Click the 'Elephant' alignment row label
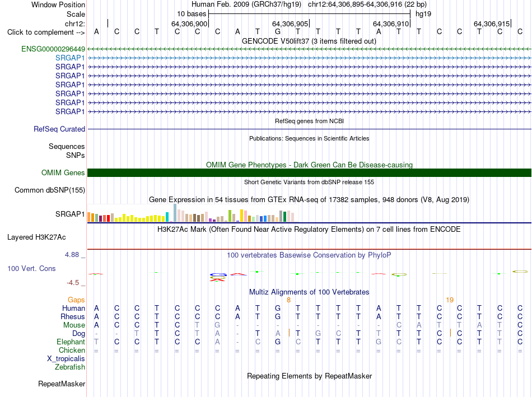Screen dimensions: 532x397 click(x=71, y=342)
